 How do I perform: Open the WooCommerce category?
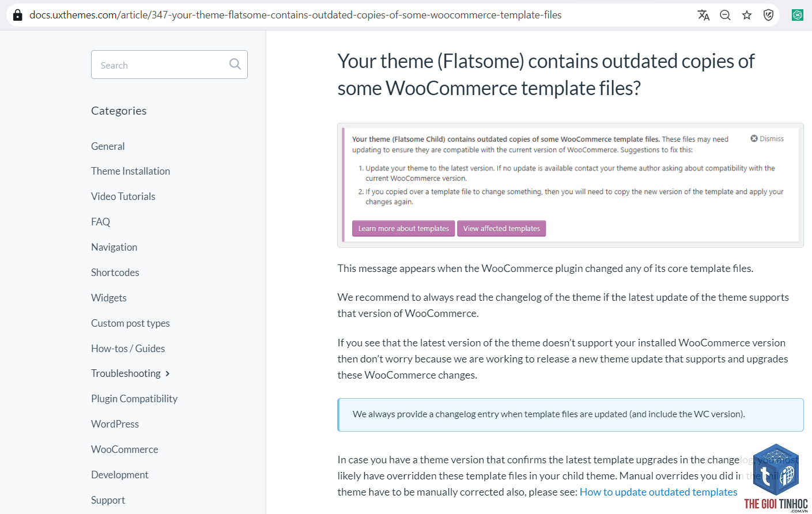(x=124, y=449)
